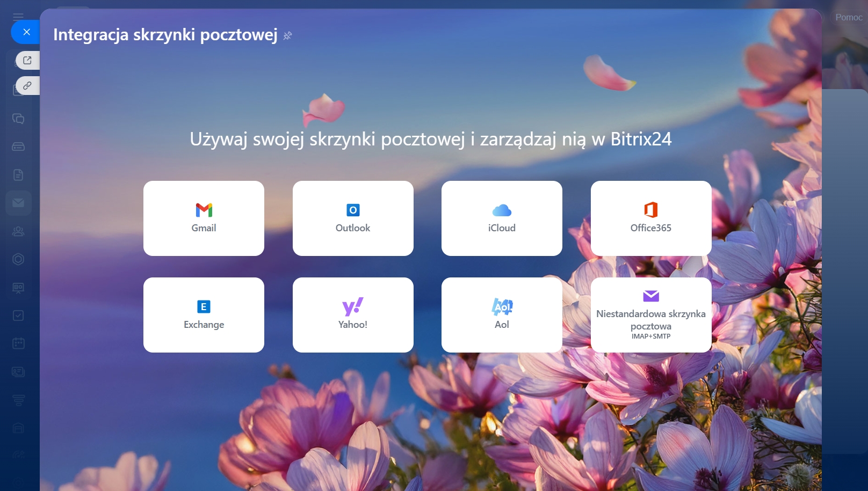868x491 pixels.
Task: Select the Gmail mailbox card
Action: pos(204,218)
